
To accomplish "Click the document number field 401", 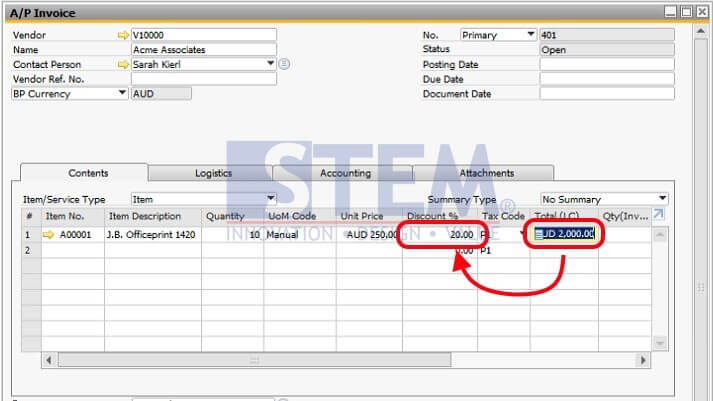I will tap(607, 35).
